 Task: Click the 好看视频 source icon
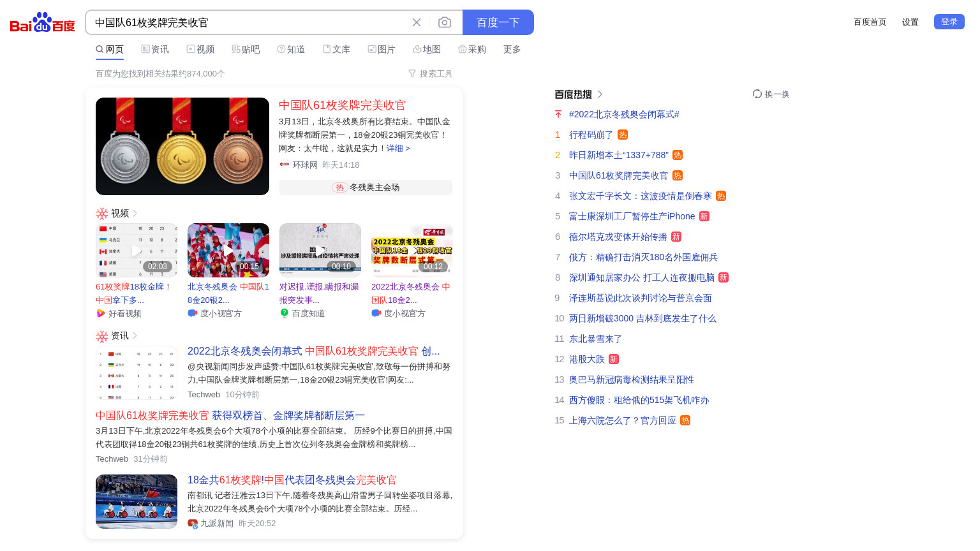pos(101,313)
